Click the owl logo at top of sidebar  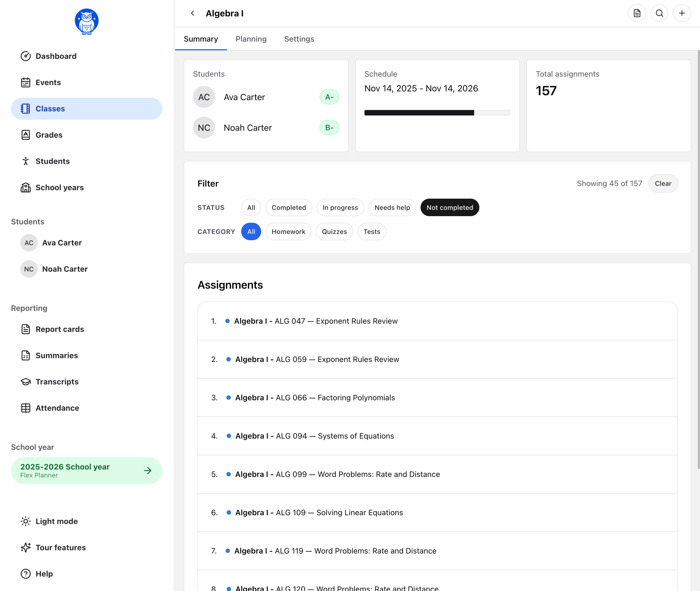(87, 22)
